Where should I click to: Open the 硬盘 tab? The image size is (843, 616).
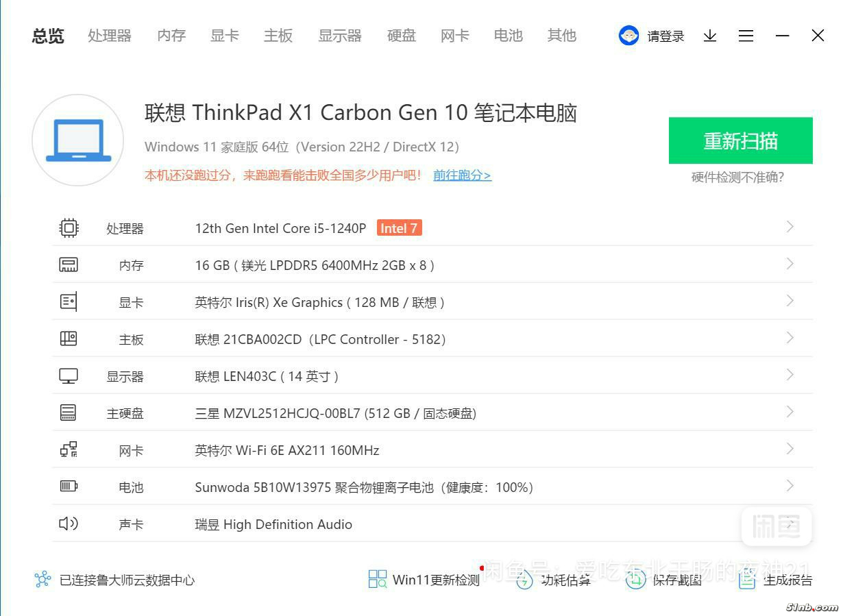click(x=402, y=36)
